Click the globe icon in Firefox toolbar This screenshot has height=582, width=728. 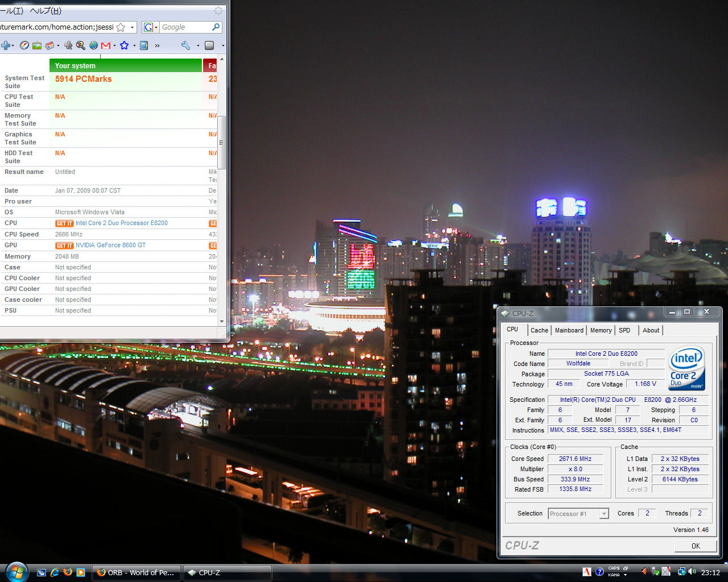pyautogui.click(x=93, y=45)
